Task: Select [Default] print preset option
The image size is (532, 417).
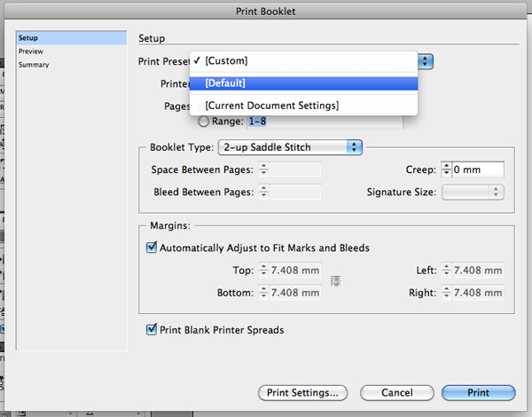Action: [303, 83]
